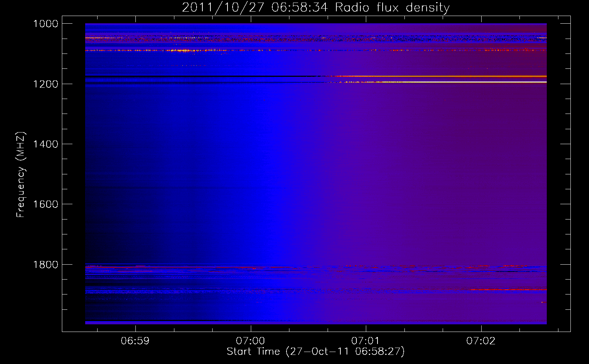Click the plot title '2011/10/27 06:58:34 Radio flux density'
This screenshot has height=364, width=589.
click(x=316, y=7)
